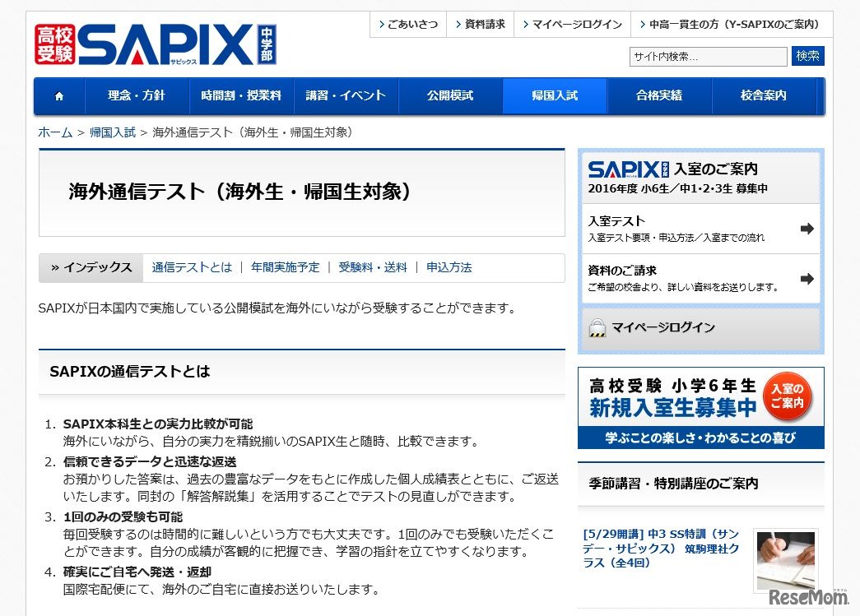Screen dimensions: 860x616
Task: Click the arrow icon next to 入室テスト
Action: (x=807, y=229)
